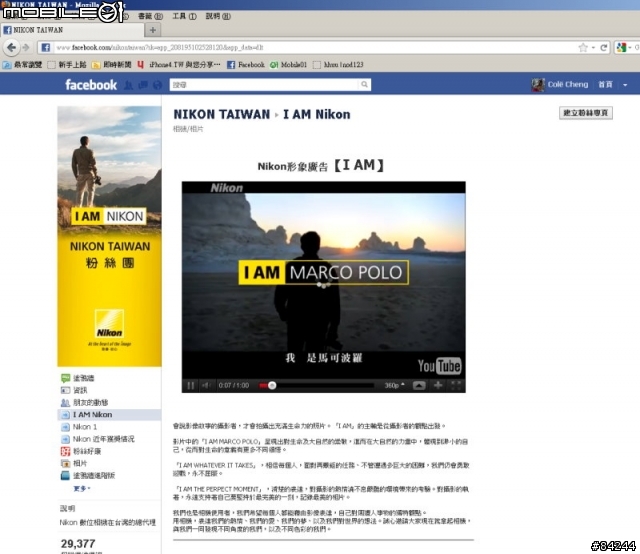Image resolution: width=640 pixels, height=554 pixels.
Task: Bookmark the page with the star icon
Action: tap(583, 48)
